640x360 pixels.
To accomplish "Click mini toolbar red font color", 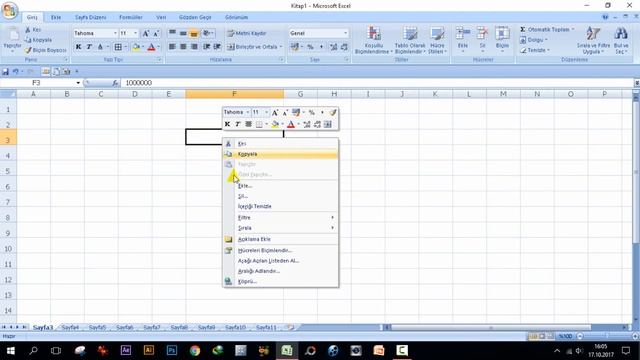I will pyautogui.click(x=291, y=124).
